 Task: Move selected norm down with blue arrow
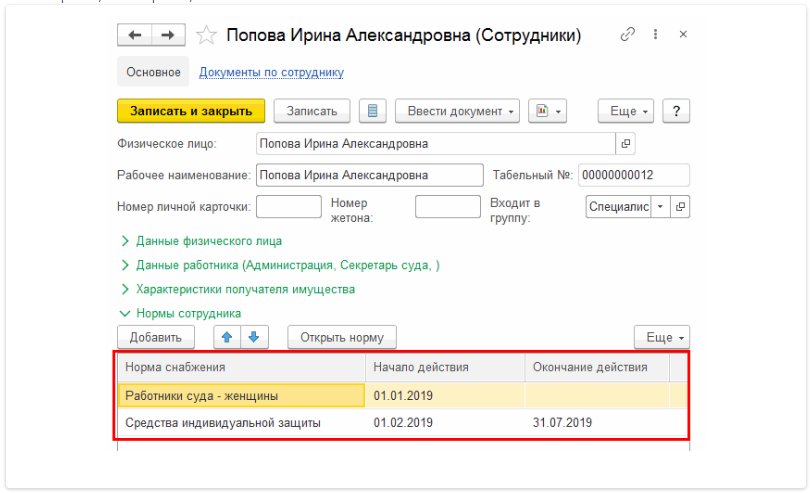click(253, 337)
